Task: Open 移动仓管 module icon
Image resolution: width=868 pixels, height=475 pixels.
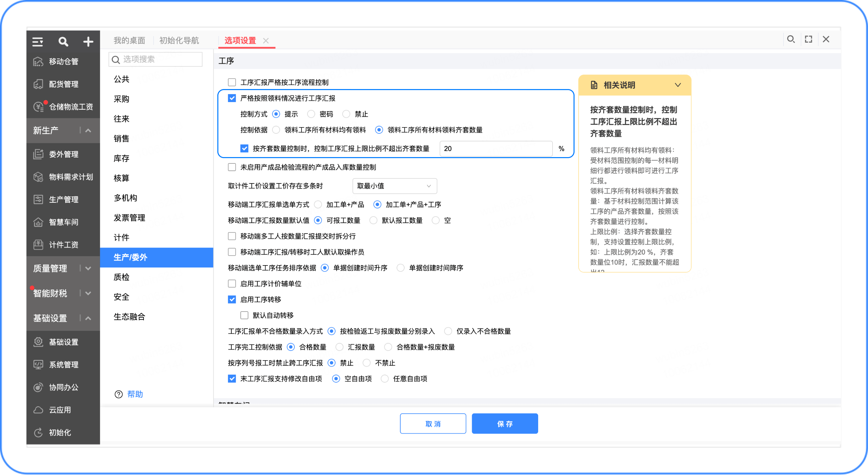Action: point(38,62)
